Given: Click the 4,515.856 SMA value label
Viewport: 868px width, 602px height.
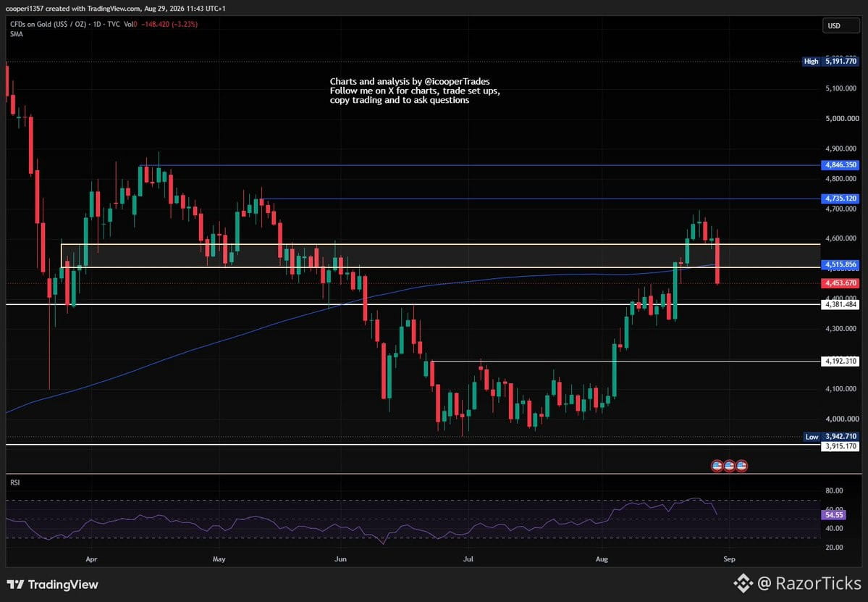Looking at the screenshot, I should [840, 264].
